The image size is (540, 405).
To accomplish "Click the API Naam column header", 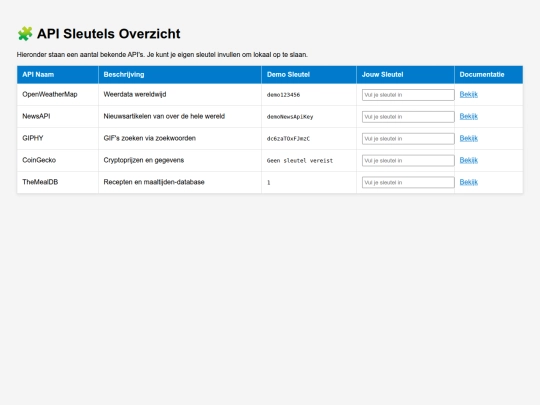I will point(58,74).
